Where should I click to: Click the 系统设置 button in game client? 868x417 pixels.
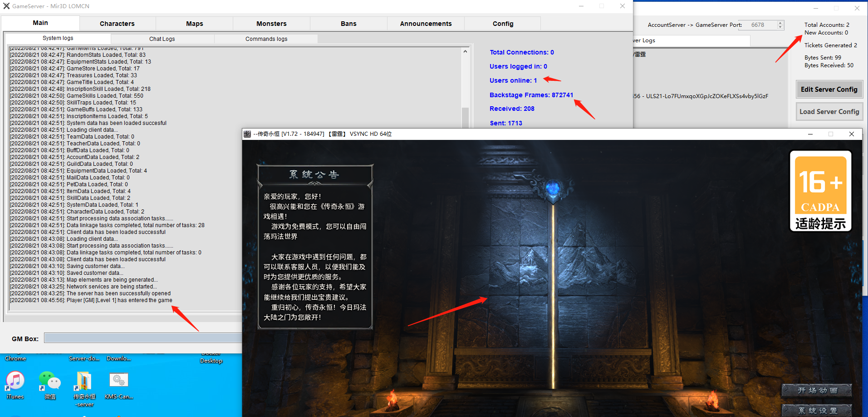click(817, 410)
